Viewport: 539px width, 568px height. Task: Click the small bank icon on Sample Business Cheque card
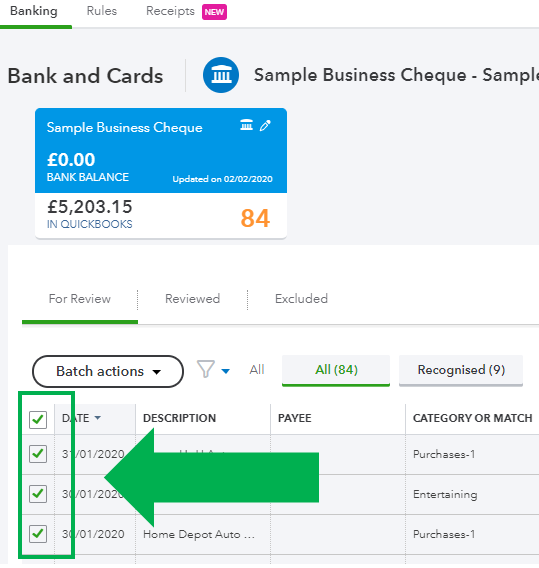247,125
